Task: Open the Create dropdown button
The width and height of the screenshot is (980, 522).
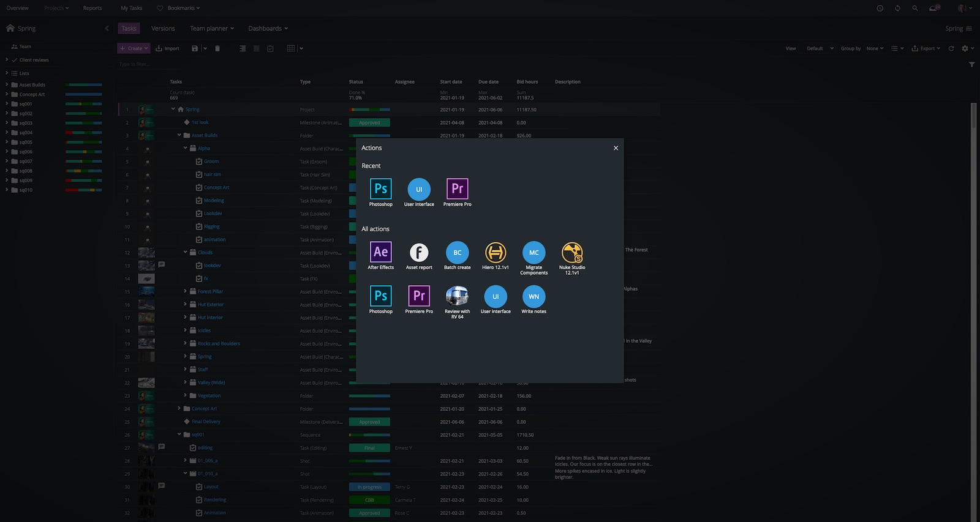Action: (x=134, y=48)
